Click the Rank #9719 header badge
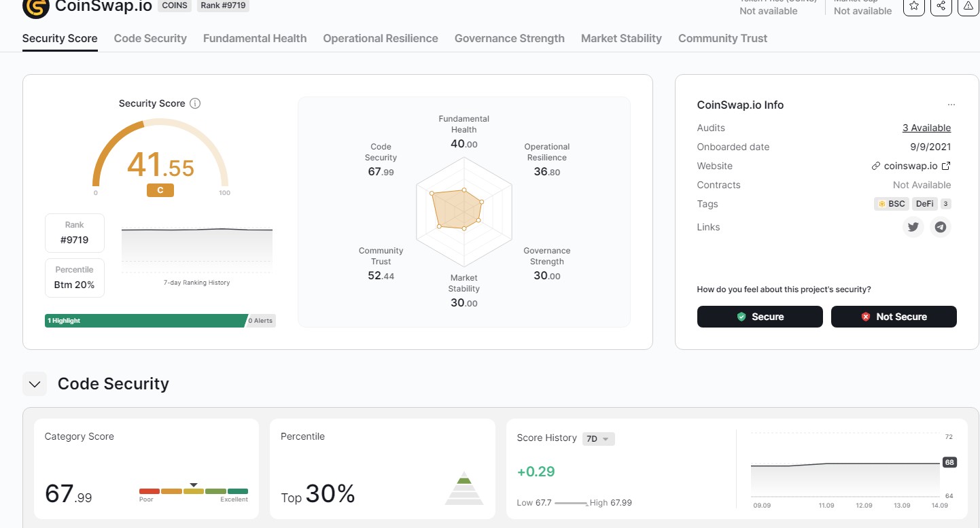The image size is (980, 528). (223, 5)
